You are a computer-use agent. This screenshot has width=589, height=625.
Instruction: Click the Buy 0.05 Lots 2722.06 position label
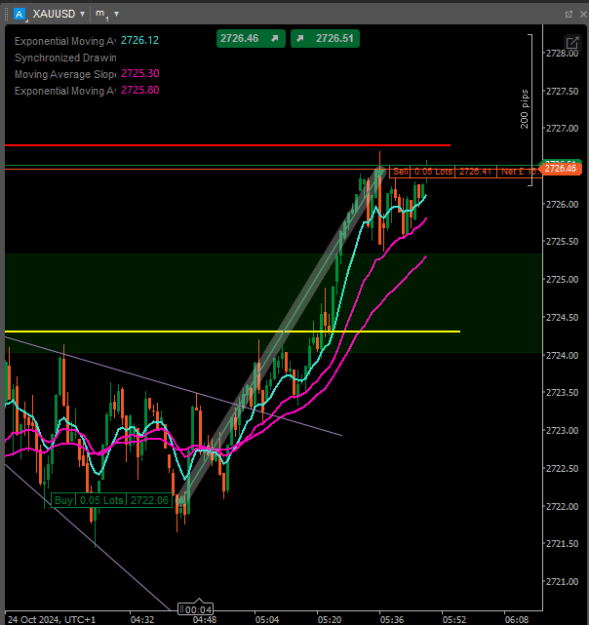[112, 500]
